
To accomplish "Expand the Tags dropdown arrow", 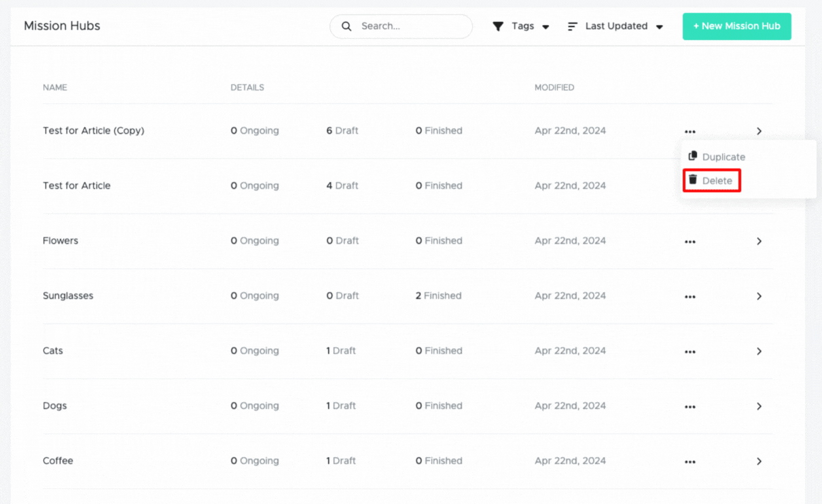I will tap(546, 27).
